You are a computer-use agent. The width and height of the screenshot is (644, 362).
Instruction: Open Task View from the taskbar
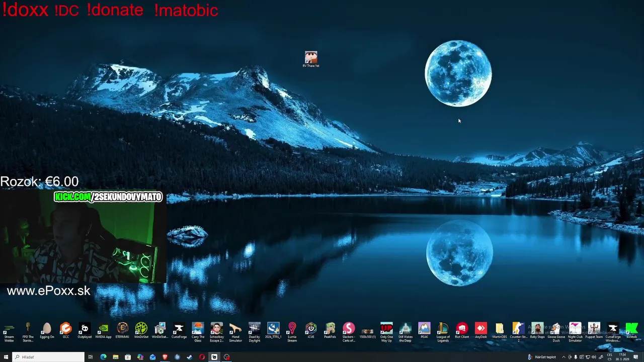point(91,357)
